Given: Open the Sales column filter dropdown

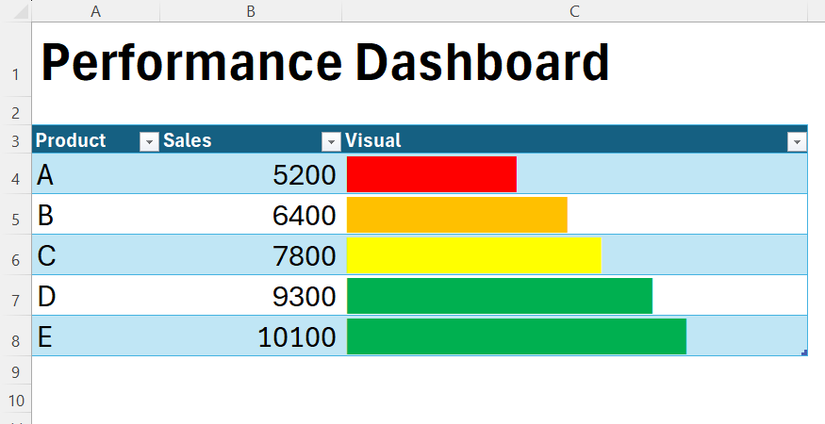Looking at the screenshot, I should tap(331, 142).
